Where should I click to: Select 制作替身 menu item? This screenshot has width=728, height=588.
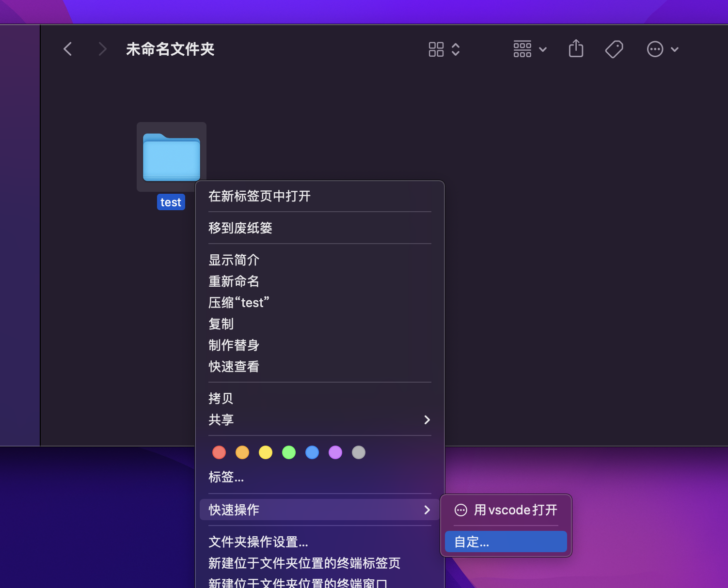(319, 345)
